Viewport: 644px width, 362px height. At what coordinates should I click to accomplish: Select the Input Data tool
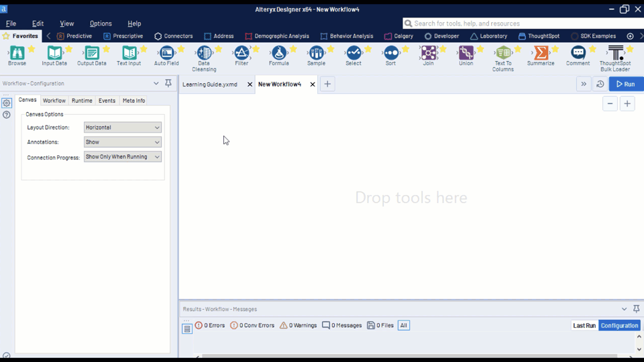(54, 53)
